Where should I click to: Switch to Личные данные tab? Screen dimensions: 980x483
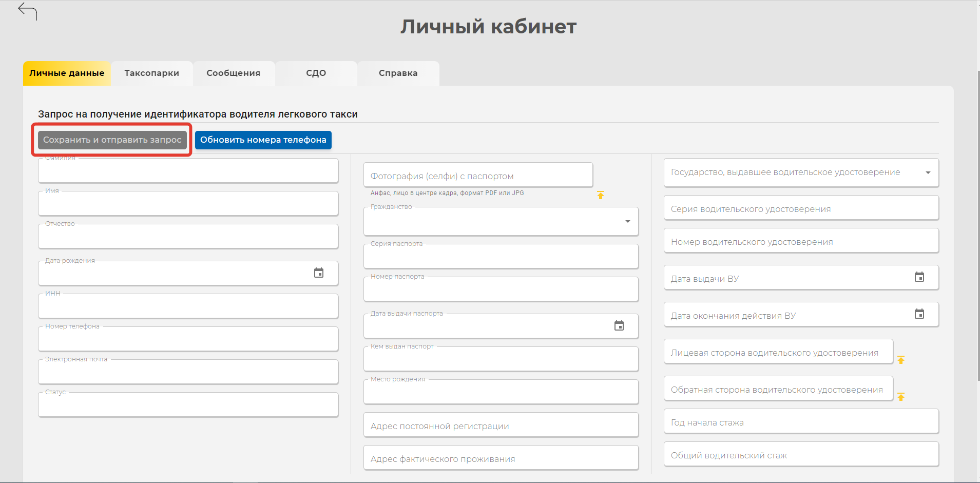click(x=67, y=73)
